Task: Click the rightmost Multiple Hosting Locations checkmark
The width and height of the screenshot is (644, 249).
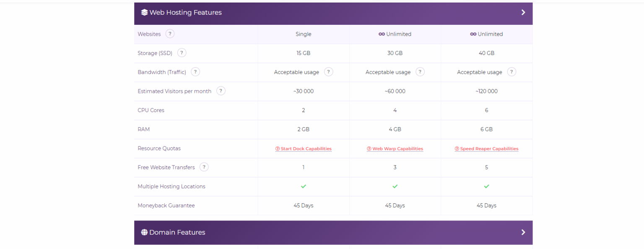Action: coord(486,186)
